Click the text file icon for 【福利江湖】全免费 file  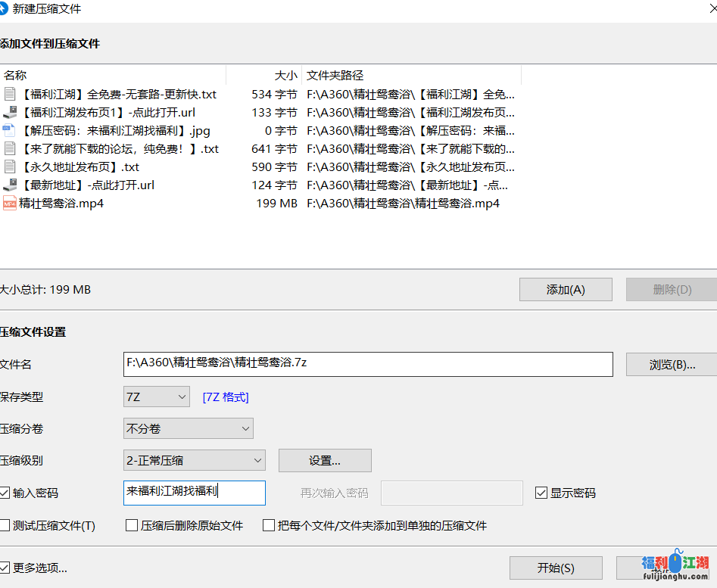pyautogui.click(x=10, y=95)
